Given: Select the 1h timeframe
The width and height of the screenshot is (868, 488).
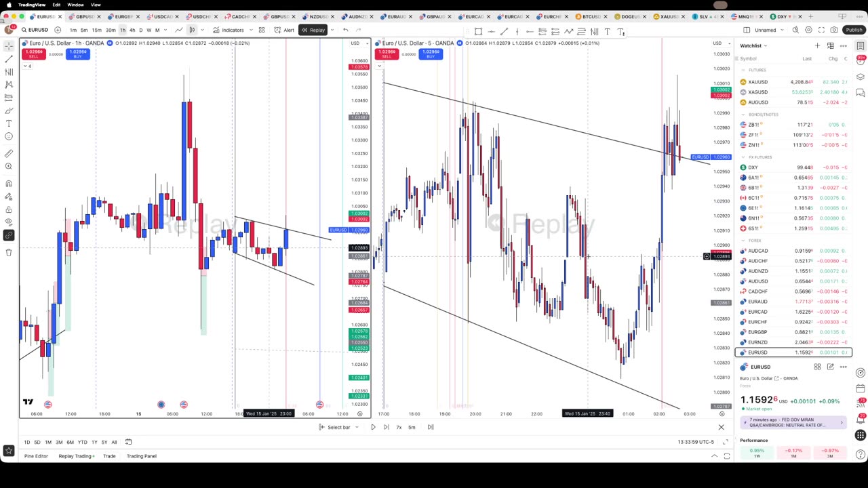Looking at the screenshot, I should coord(123,30).
